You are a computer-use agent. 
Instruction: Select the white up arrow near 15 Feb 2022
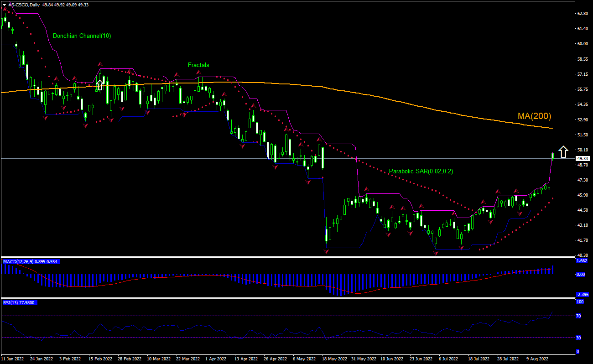tap(100, 84)
